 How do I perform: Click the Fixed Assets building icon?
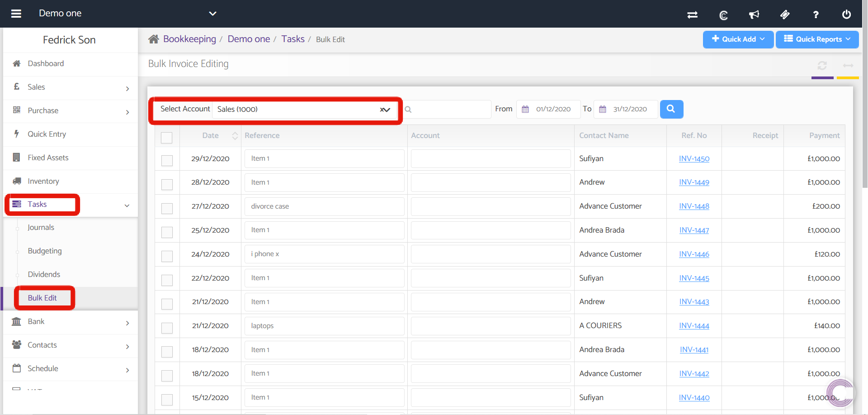point(17,157)
